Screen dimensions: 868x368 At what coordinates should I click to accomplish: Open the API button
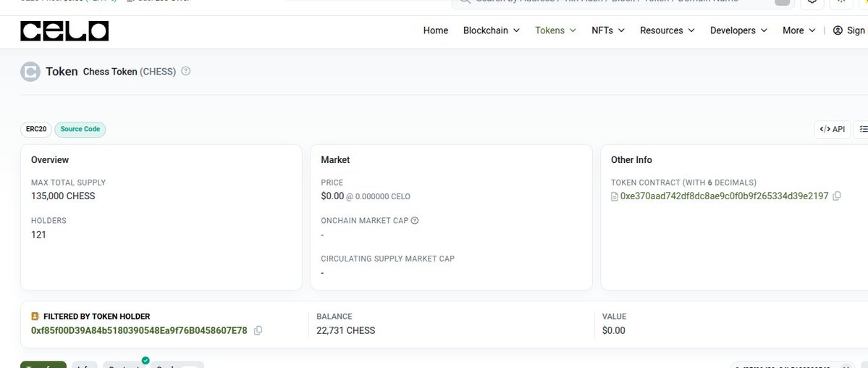pos(832,129)
